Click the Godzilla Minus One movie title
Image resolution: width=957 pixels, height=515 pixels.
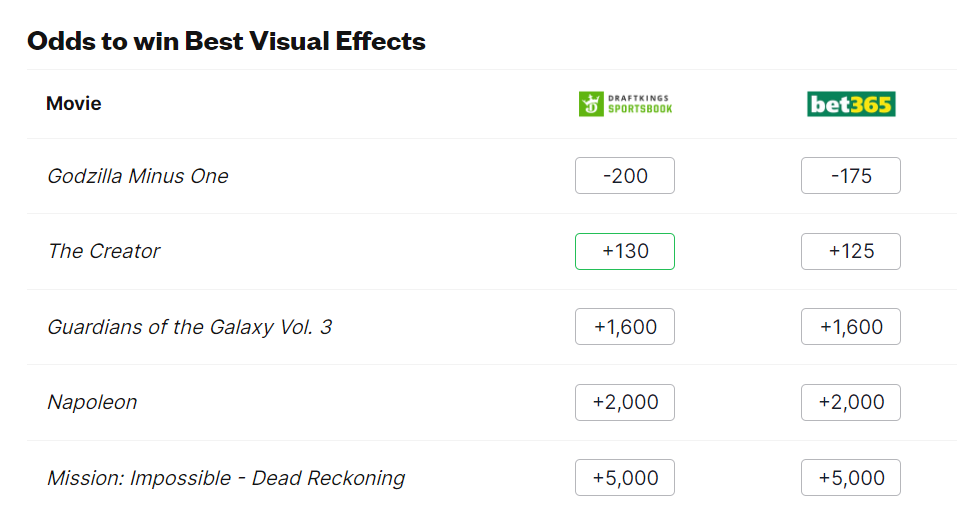tap(138, 176)
